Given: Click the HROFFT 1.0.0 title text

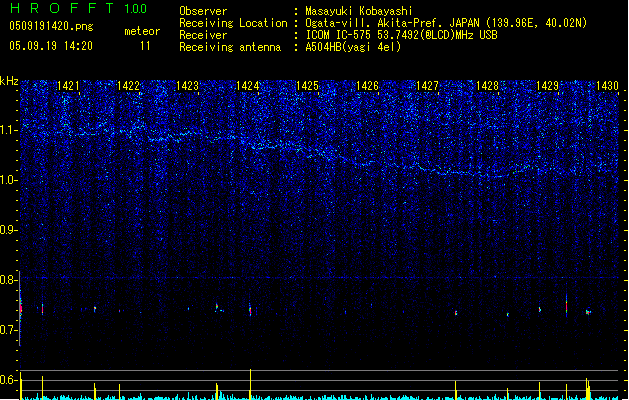Looking at the screenshot, I should pos(78,8).
